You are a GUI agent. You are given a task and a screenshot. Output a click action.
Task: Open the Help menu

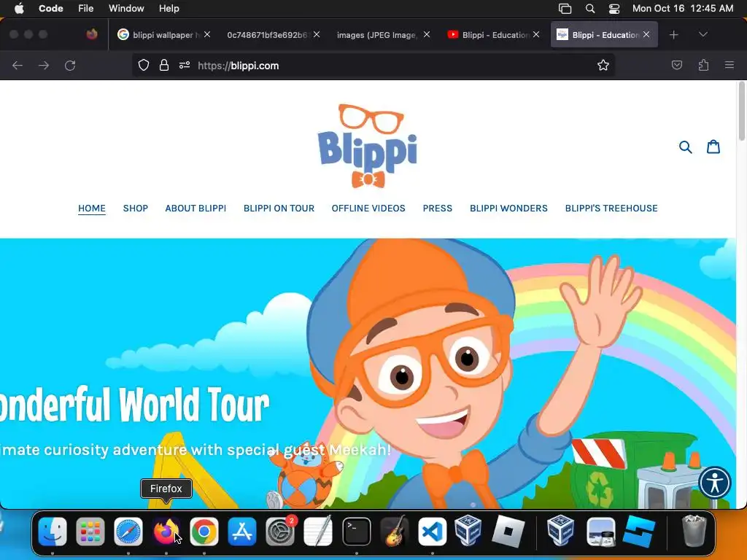click(x=169, y=9)
